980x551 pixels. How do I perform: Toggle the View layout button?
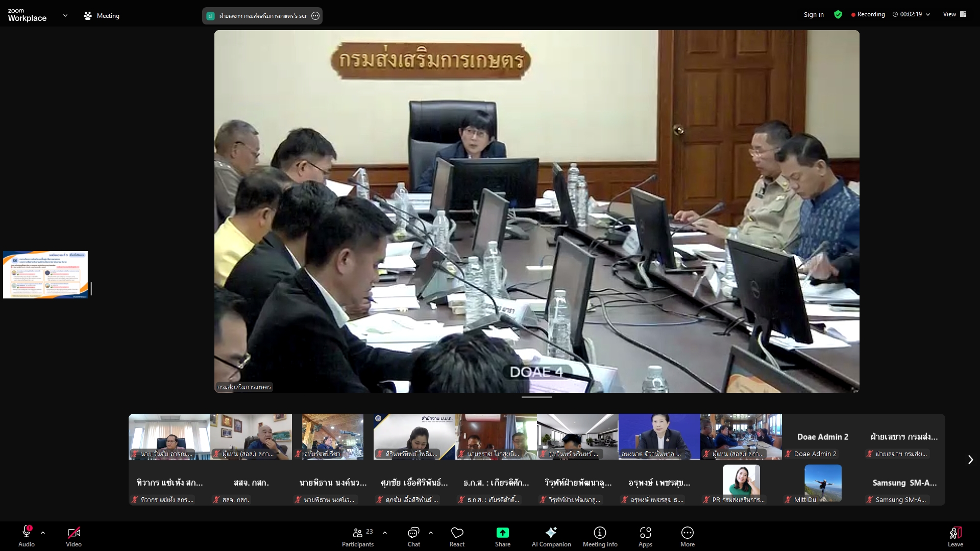954,14
